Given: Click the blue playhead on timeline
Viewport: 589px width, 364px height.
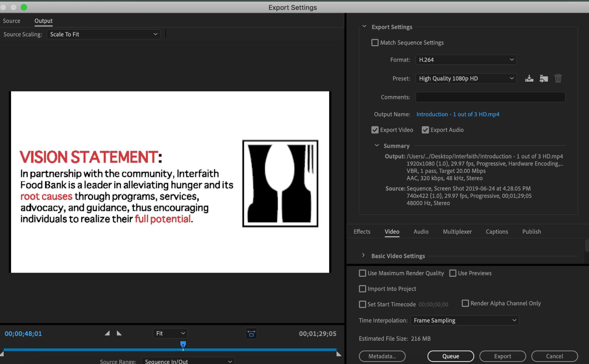Looking at the screenshot, I should 183,344.
